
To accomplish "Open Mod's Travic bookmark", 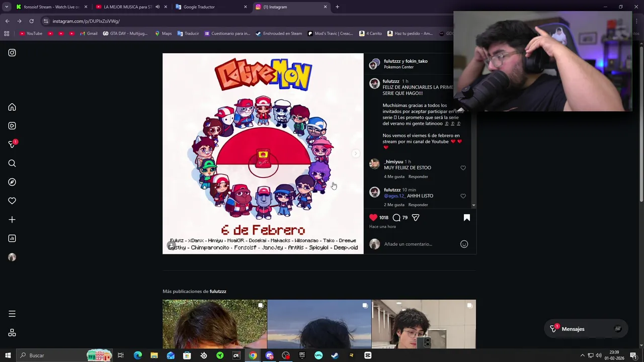I will tap(330, 34).
